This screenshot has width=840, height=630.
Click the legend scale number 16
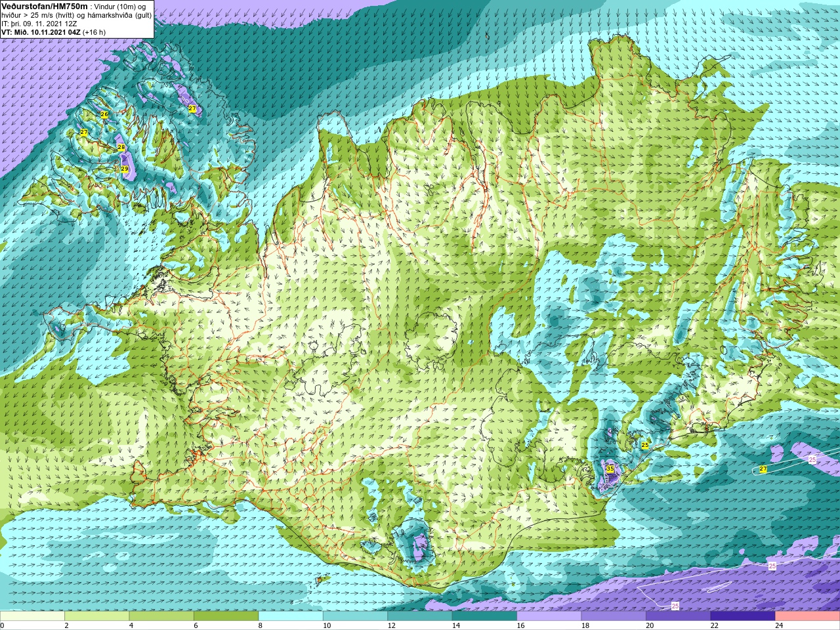[520, 625]
